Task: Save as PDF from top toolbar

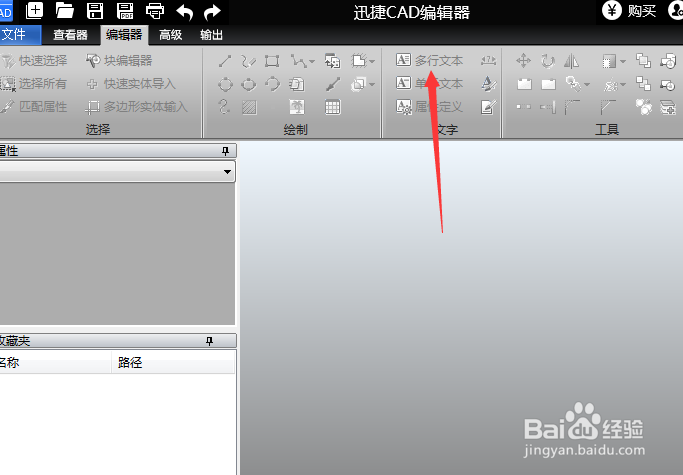Action: coord(125,10)
